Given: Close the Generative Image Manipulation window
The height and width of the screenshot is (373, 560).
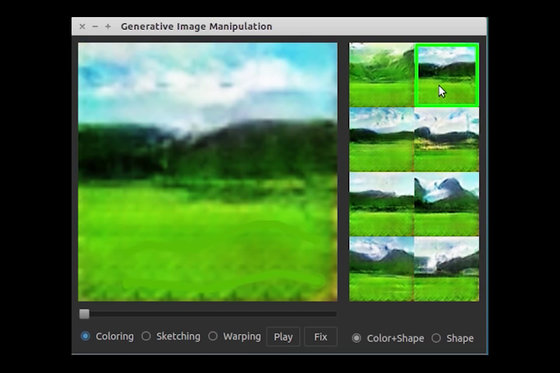Looking at the screenshot, I should [82, 26].
